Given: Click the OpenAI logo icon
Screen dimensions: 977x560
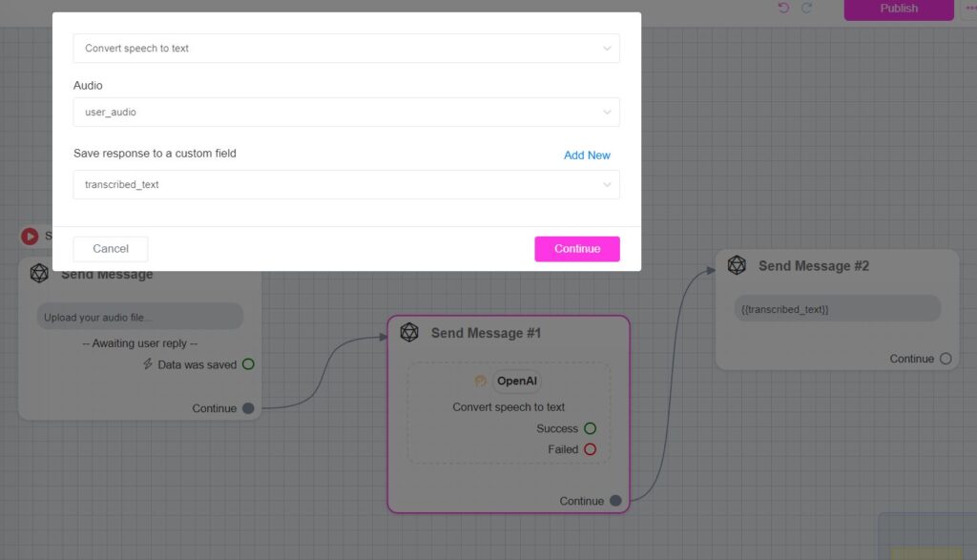Looking at the screenshot, I should [x=480, y=381].
